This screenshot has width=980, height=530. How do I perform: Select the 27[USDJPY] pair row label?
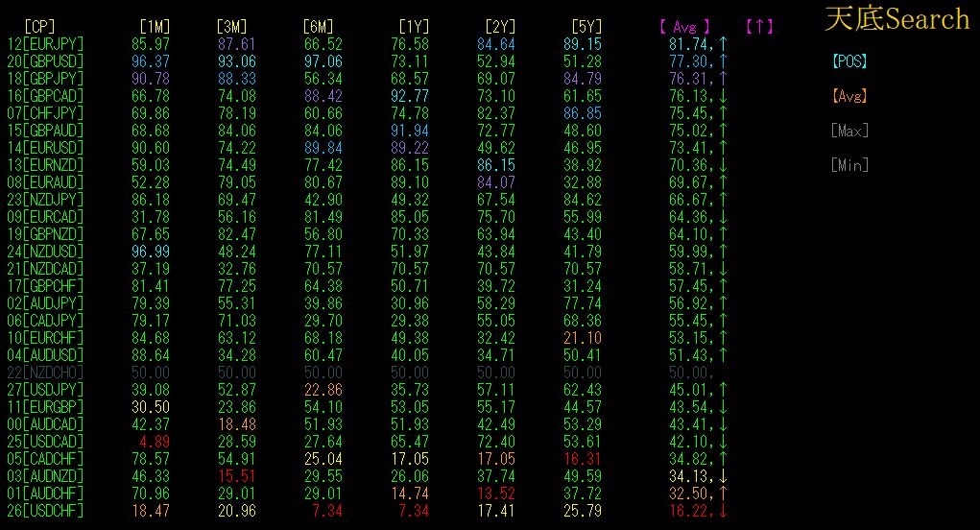(45, 390)
